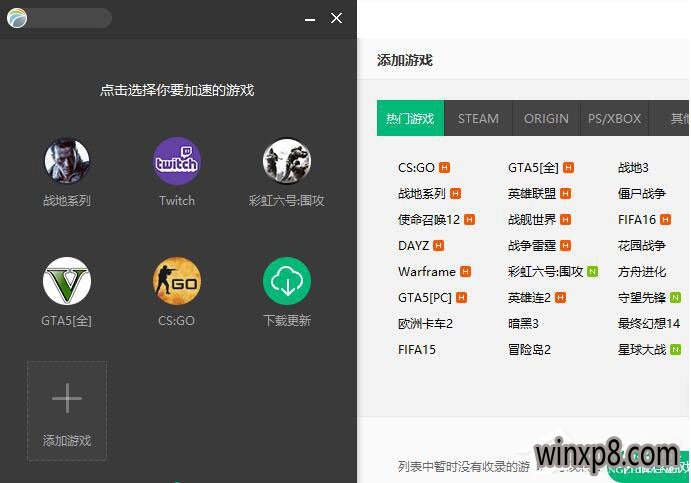This screenshot has width=691, height=483.
Task: Select Warframe in the games list
Action: 427,271
